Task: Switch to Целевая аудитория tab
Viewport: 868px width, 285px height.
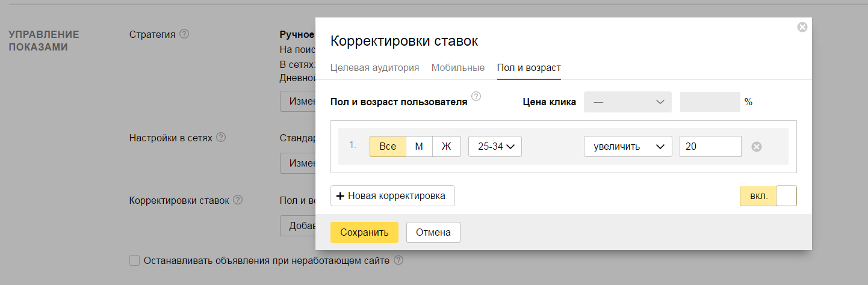Action: [374, 68]
